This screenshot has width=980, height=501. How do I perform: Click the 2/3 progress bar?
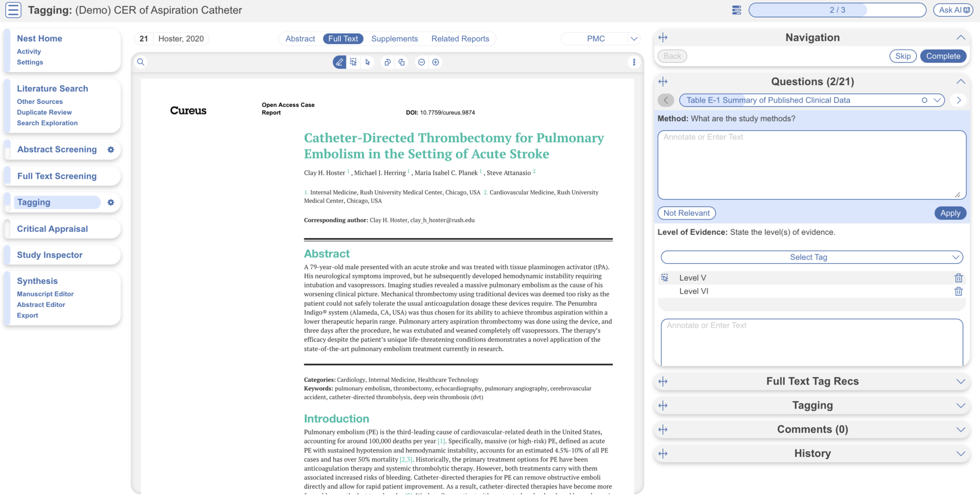(x=837, y=10)
